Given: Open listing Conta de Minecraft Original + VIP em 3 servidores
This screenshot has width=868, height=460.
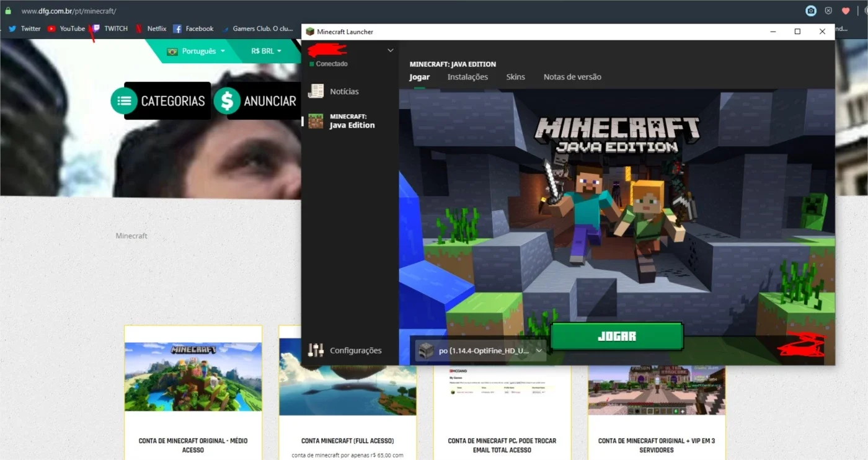Looking at the screenshot, I should (657, 445).
